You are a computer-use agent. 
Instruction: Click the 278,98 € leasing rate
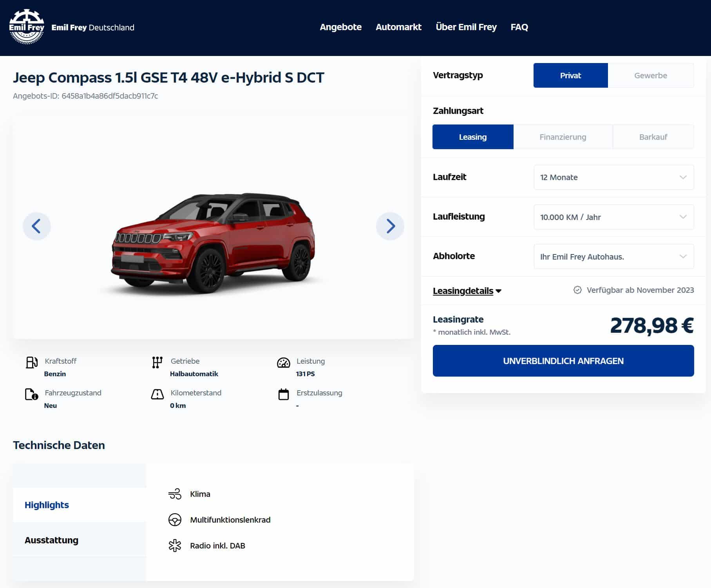(x=652, y=325)
